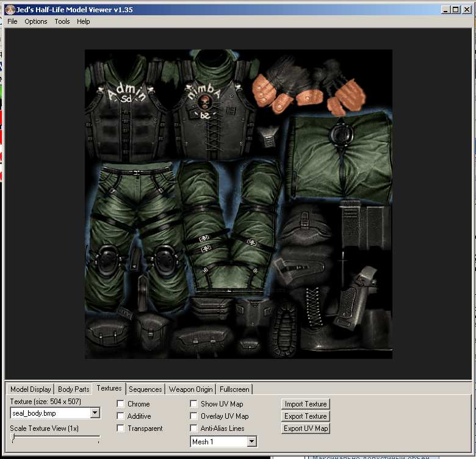Open the Help menu
The image size is (476, 459).
83,21
